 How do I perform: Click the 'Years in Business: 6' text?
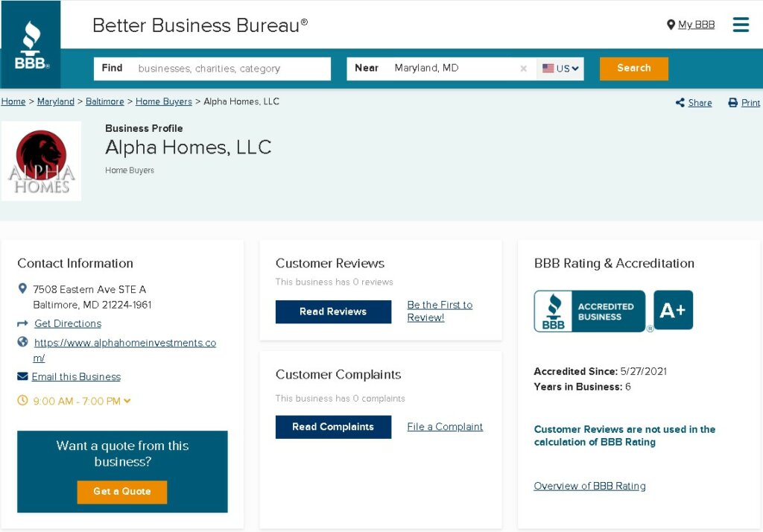[x=582, y=387]
